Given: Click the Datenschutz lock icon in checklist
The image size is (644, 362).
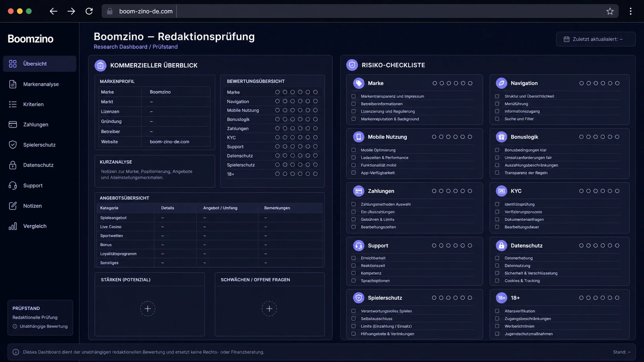Looking at the screenshot, I should click(501, 245).
